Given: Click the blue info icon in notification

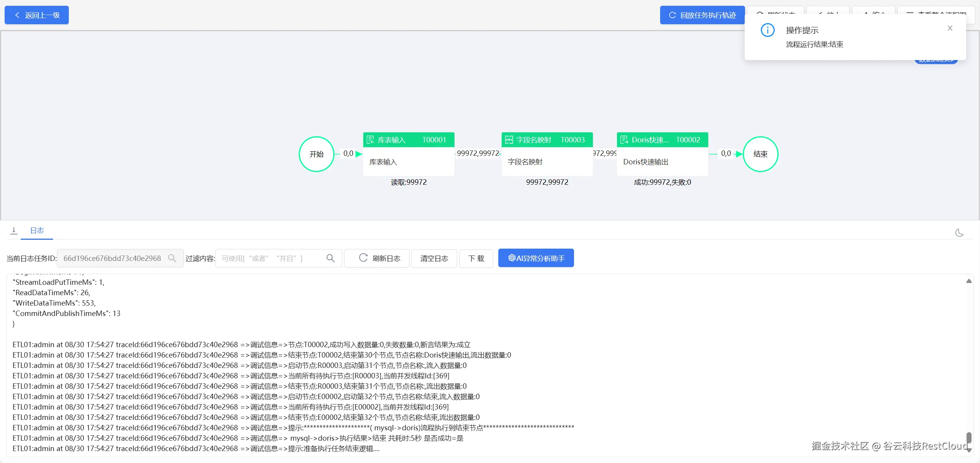Looking at the screenshot, I should pos(767,30).
